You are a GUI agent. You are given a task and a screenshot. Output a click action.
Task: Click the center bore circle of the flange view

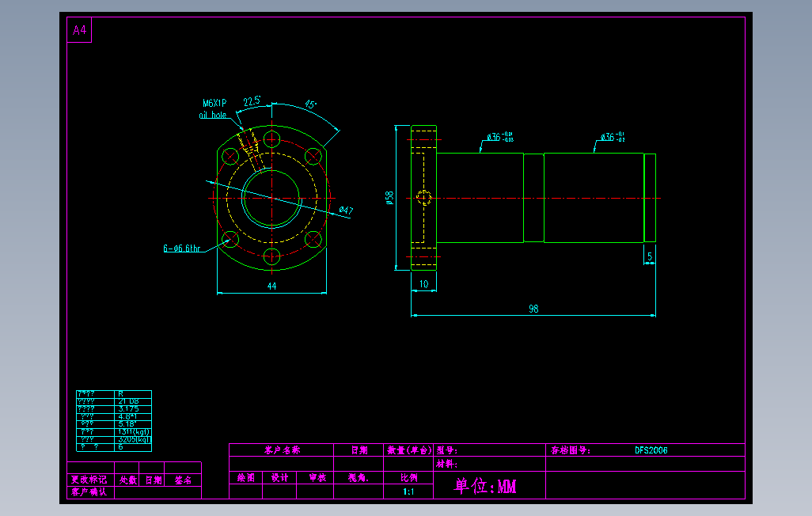pyautogui.click(x=271, y=197)
